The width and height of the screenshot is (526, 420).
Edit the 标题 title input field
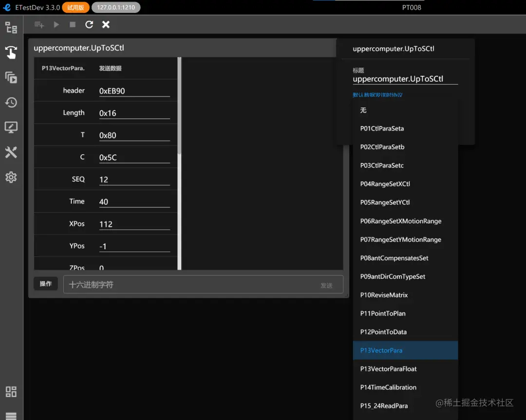(405, 79)
